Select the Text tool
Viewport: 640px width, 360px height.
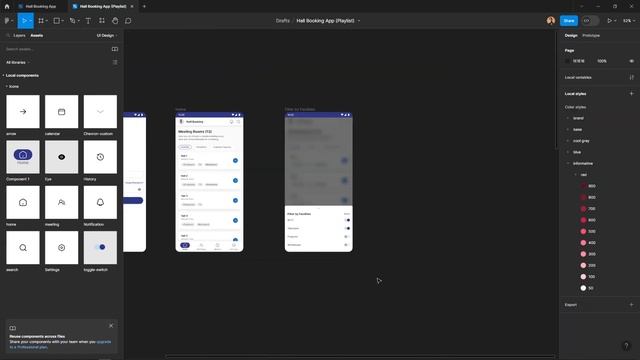tap(88, 21)
